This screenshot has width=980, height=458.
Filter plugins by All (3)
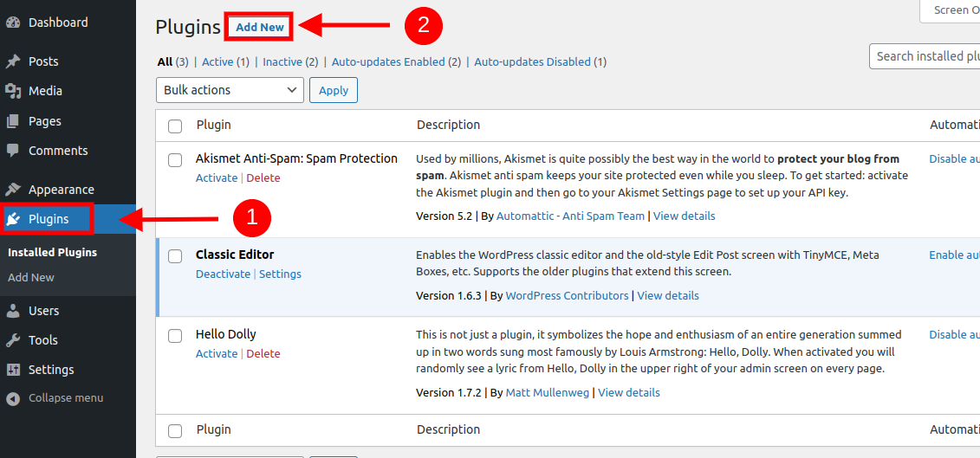click(173, 61)
